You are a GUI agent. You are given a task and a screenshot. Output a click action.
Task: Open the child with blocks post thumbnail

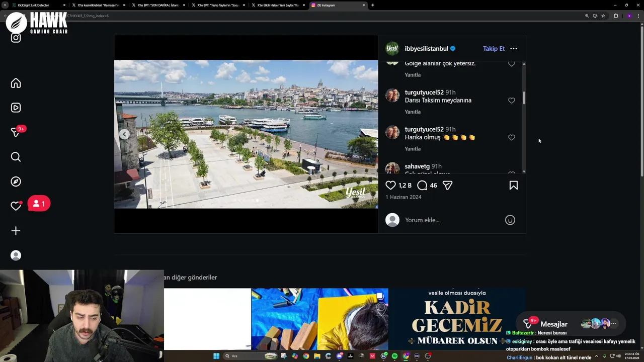coord(319,319)
